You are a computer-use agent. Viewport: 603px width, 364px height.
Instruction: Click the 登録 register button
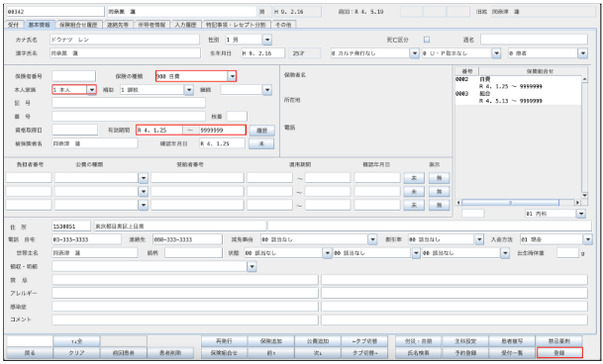click(559, 352)
